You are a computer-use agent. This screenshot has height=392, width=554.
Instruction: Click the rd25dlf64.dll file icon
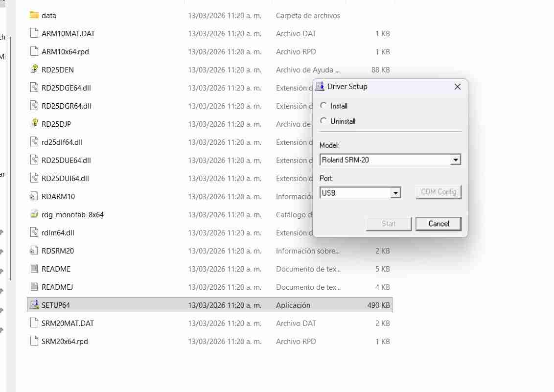point(34,141)
